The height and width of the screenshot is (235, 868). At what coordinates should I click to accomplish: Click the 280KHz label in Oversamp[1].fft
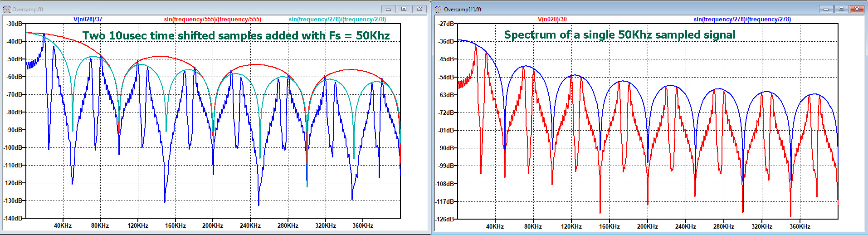(x=723, y=226)
